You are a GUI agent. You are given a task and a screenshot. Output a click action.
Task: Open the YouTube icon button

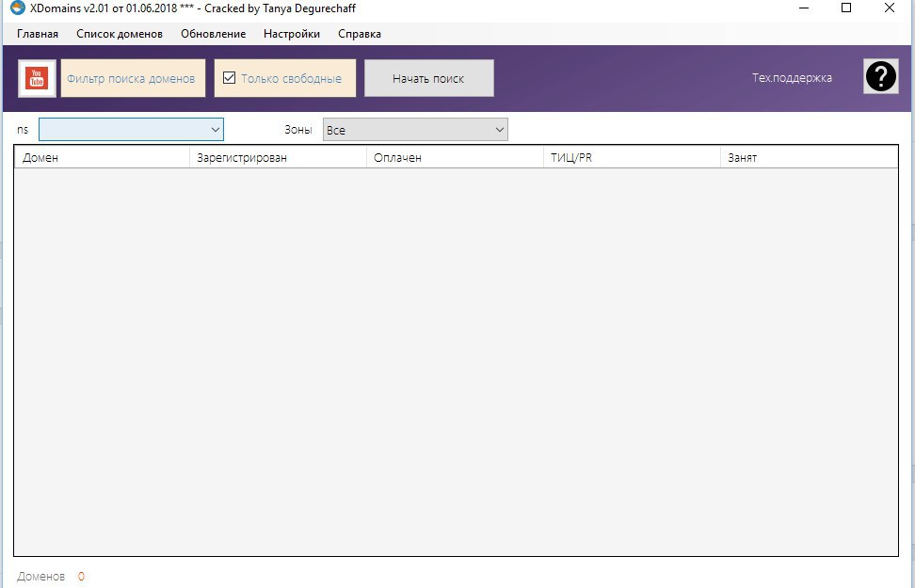[37, 78]
